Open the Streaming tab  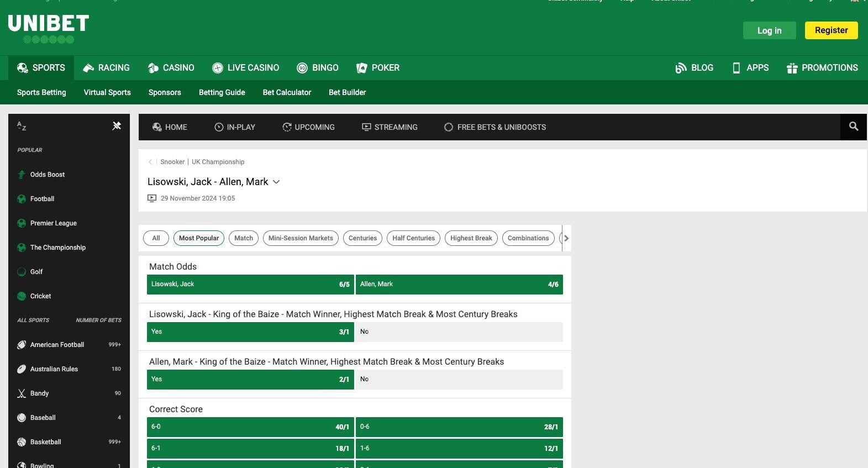(x=390, y=127)
